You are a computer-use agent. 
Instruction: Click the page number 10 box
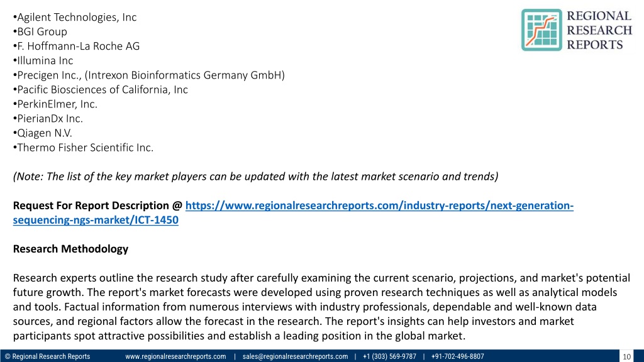(x=626, y=356)
